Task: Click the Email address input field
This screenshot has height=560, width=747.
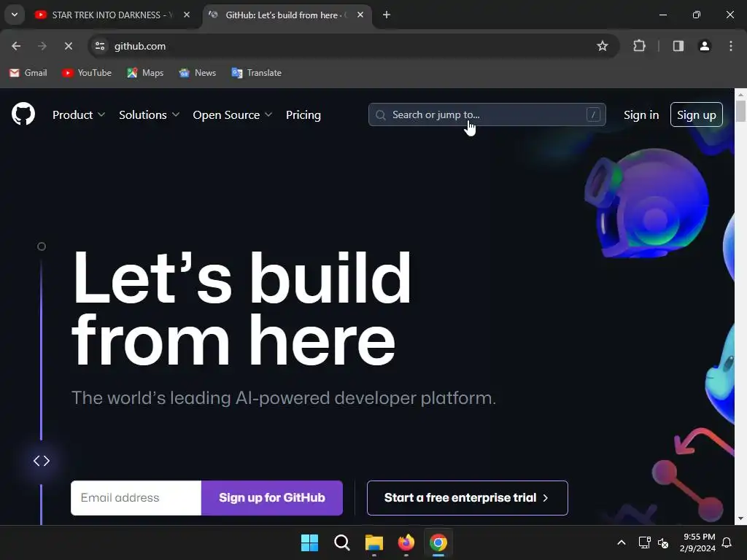Action: pos(136,497)
